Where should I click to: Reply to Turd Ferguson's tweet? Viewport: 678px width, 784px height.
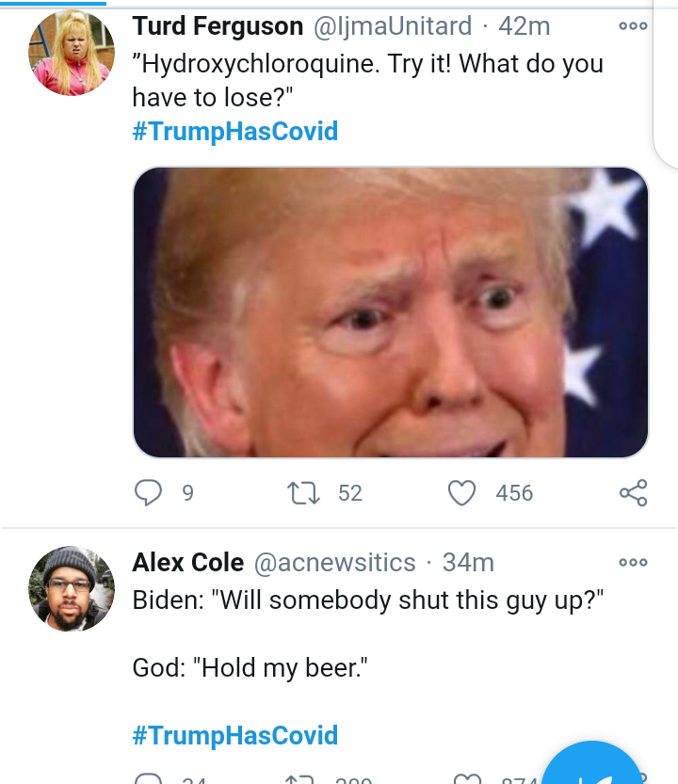pyautogui.click(x=149, y=492)
